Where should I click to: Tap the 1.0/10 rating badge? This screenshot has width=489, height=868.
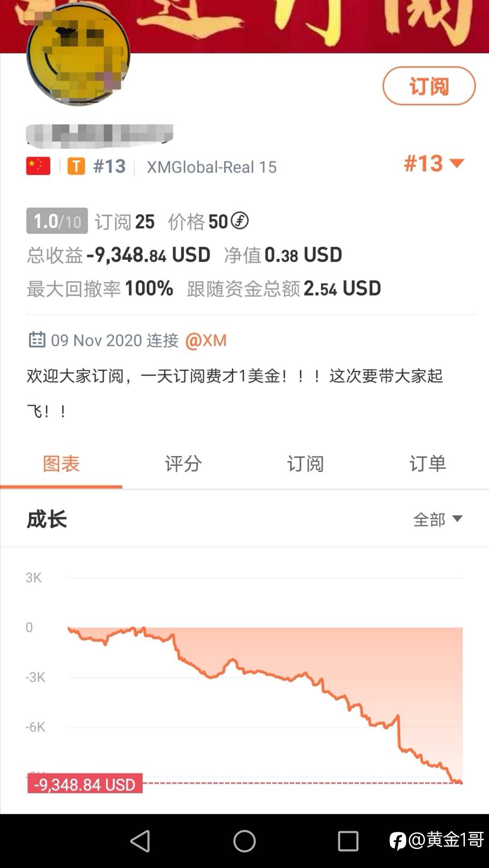(x=57, y=221)
